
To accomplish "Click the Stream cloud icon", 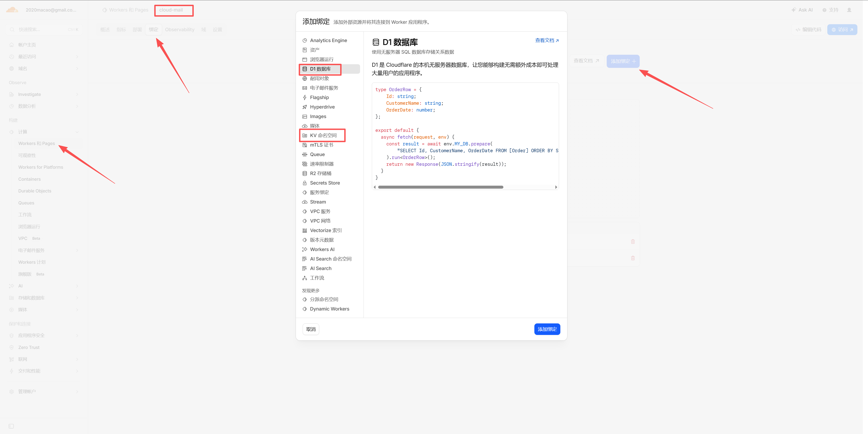I will [x=305, y=202].
